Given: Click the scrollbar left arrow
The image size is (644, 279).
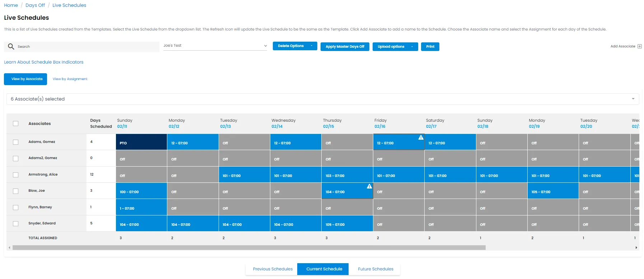Looking at the screenshot, I should pos(9,248).
